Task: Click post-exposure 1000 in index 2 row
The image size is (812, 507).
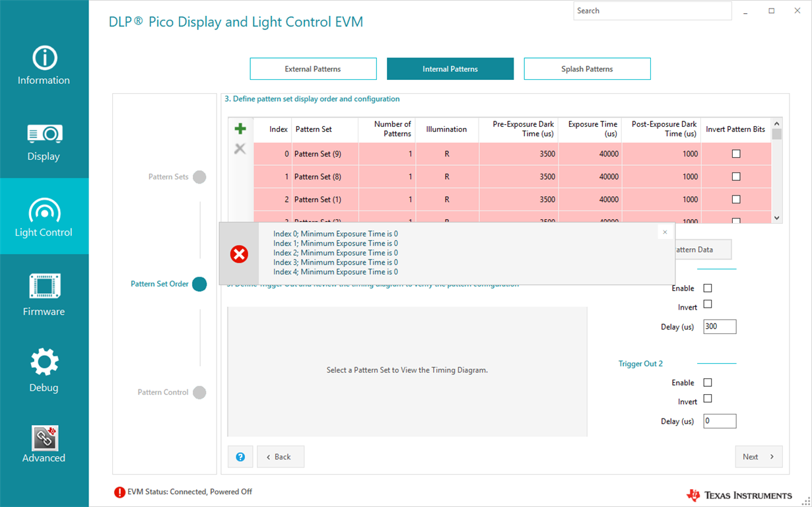Action: coord(661,199)
